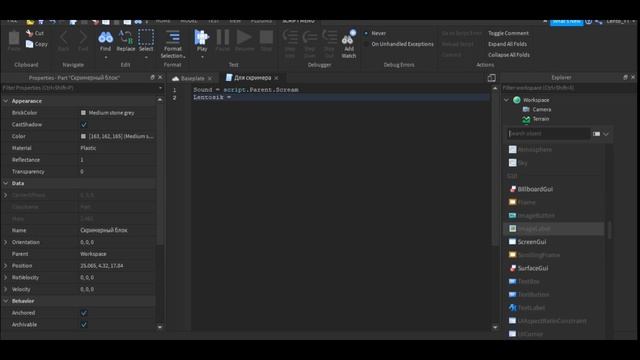Open Find with the binoculars icon
Image resolution: width=640 pixels, height=360 pixels.
(105, 38)
